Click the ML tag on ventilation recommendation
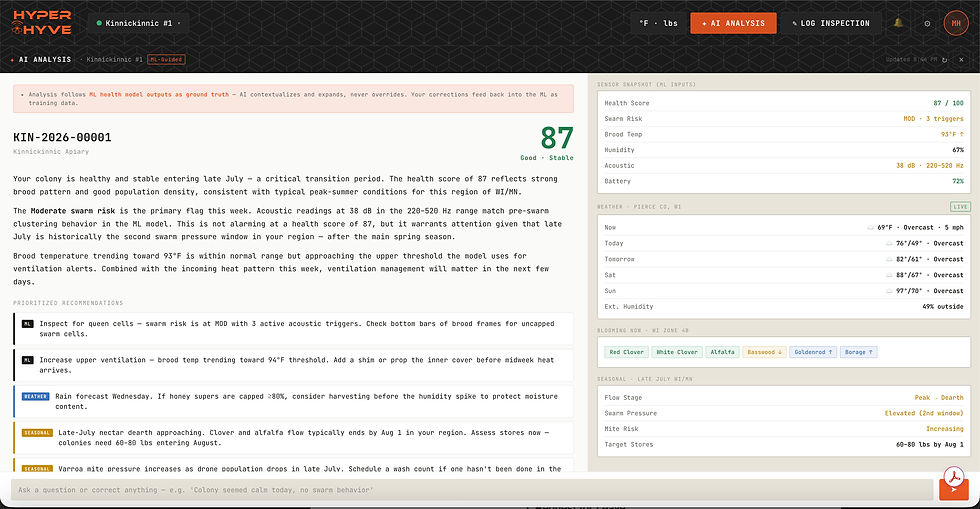Viewport: 980px width, 509px height. click(28, 360)
